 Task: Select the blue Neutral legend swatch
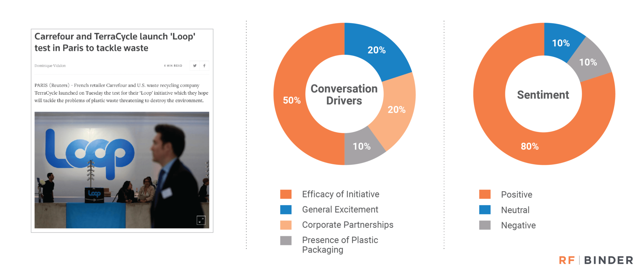[x=485, y=210]
